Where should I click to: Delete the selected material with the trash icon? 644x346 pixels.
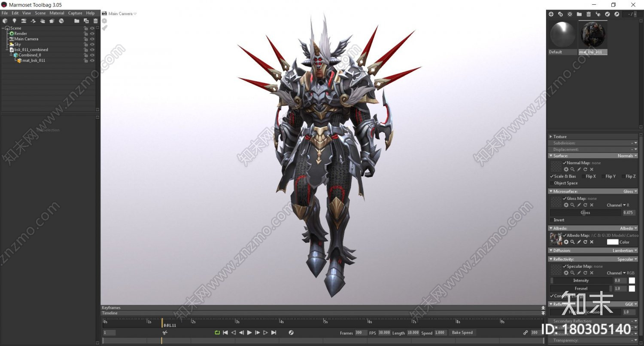click(x=589, y=14)
